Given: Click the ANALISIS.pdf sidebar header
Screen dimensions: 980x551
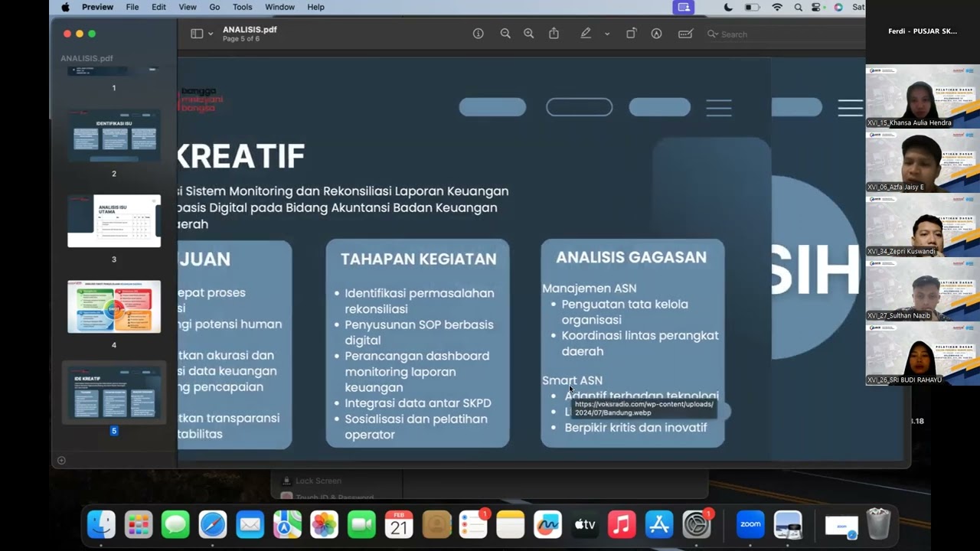Looking at the screenshot, I should pos(87,58).
